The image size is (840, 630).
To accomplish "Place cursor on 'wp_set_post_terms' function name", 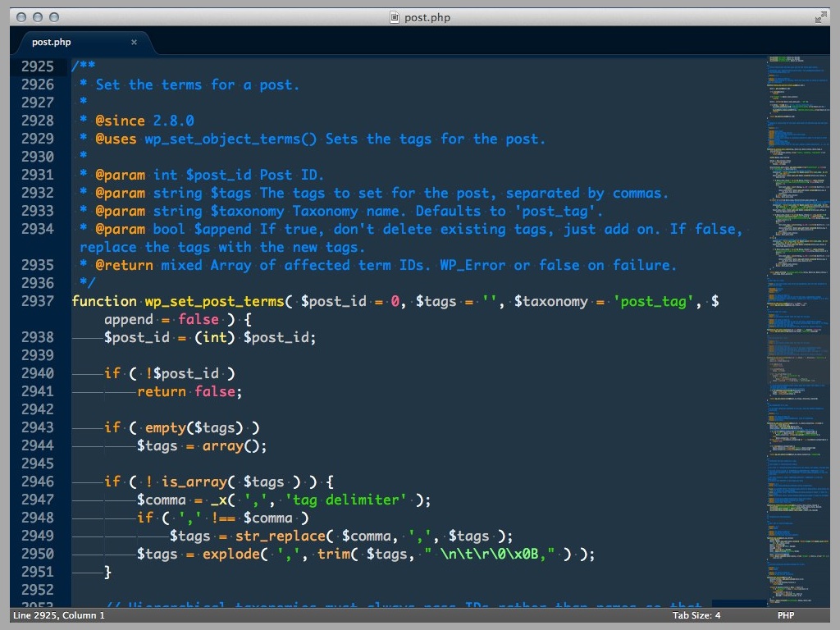I will (214, 302).
